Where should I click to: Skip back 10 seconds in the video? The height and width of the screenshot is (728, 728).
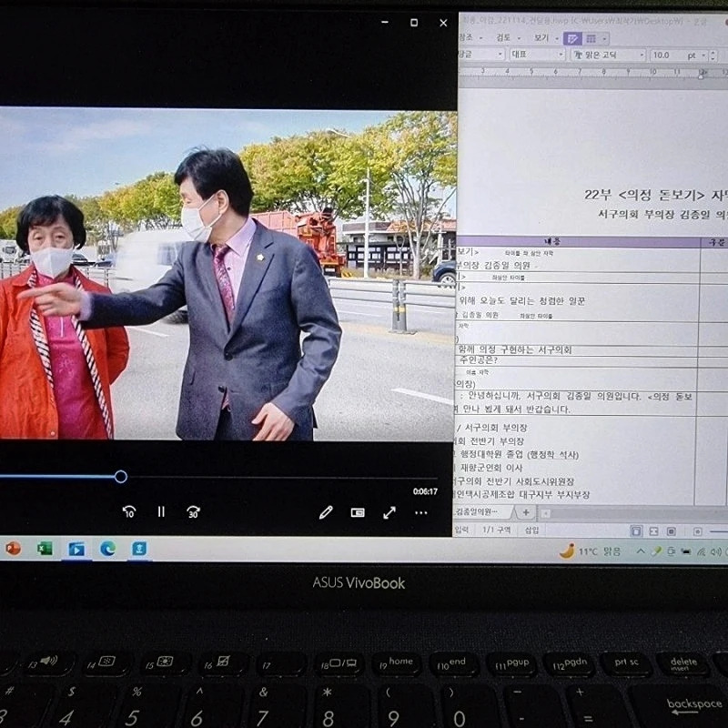click(x=129, y=511)
